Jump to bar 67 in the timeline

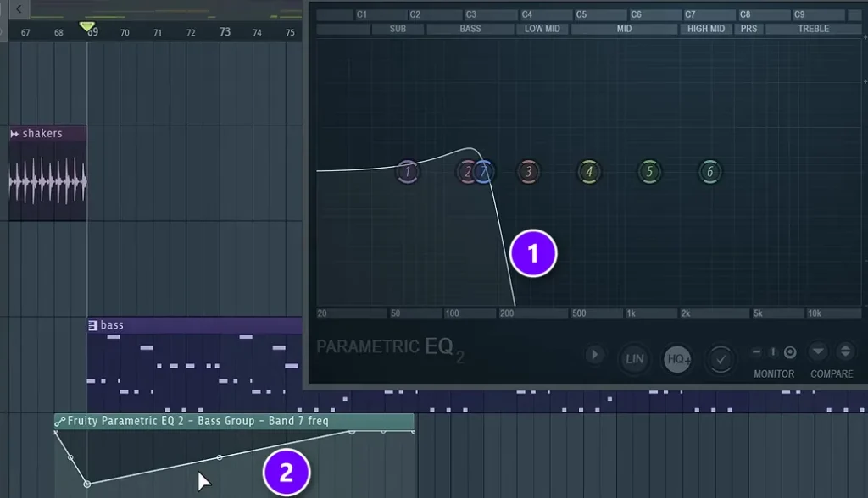point(25,33)
